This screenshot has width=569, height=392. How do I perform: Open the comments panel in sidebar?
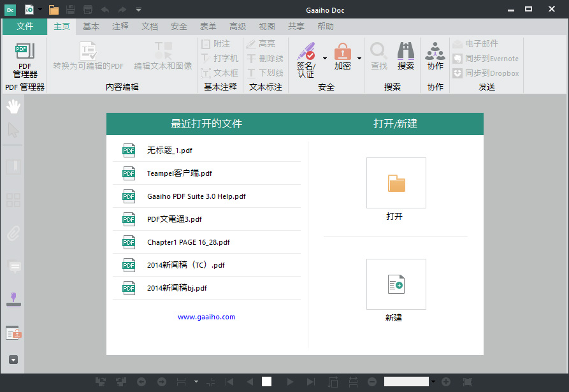tap(15, 267)
